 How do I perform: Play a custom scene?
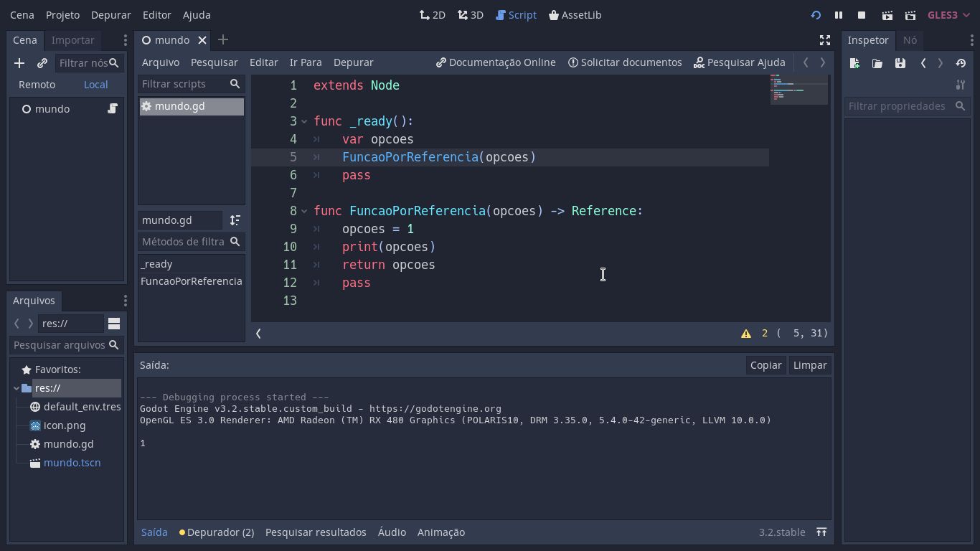tap(910, 15)
